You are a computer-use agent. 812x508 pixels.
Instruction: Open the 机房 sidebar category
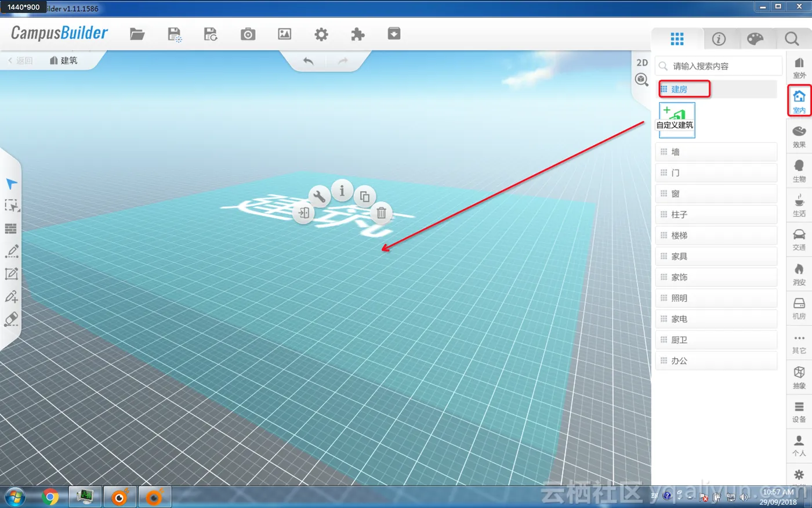coord(799,308)
